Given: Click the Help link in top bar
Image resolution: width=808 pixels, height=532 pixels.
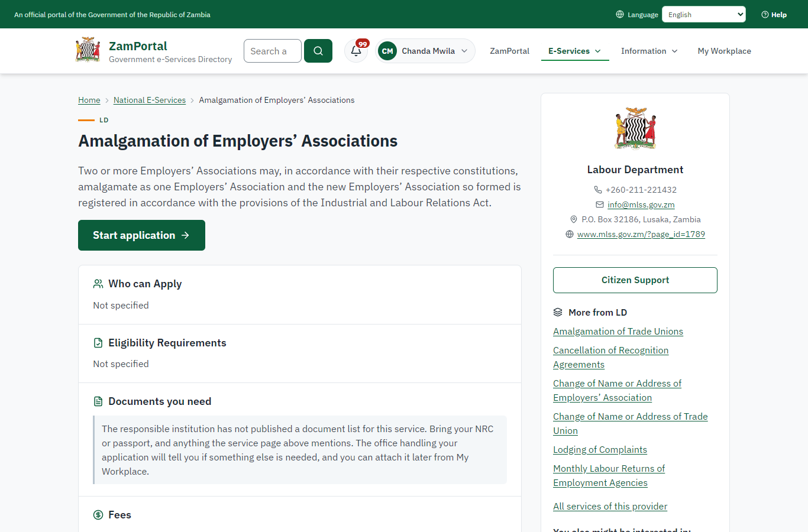Looking at the screenshot, I should coord(774,15).
